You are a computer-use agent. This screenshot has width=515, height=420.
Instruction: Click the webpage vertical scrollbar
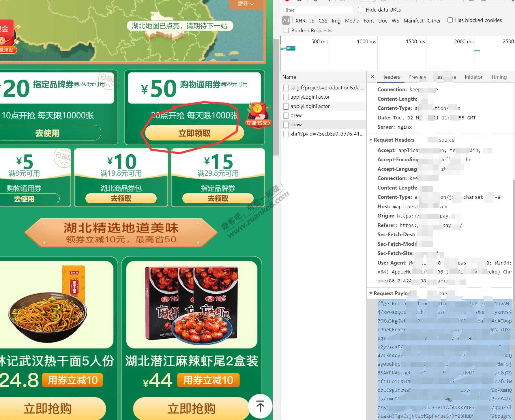276,97
